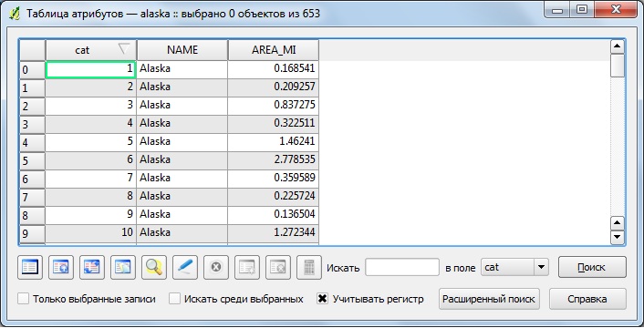The width and height of the screenshot is (644, 328).
Task: Click the AREA_MI cell 1.46241
Action: point(273,142)
